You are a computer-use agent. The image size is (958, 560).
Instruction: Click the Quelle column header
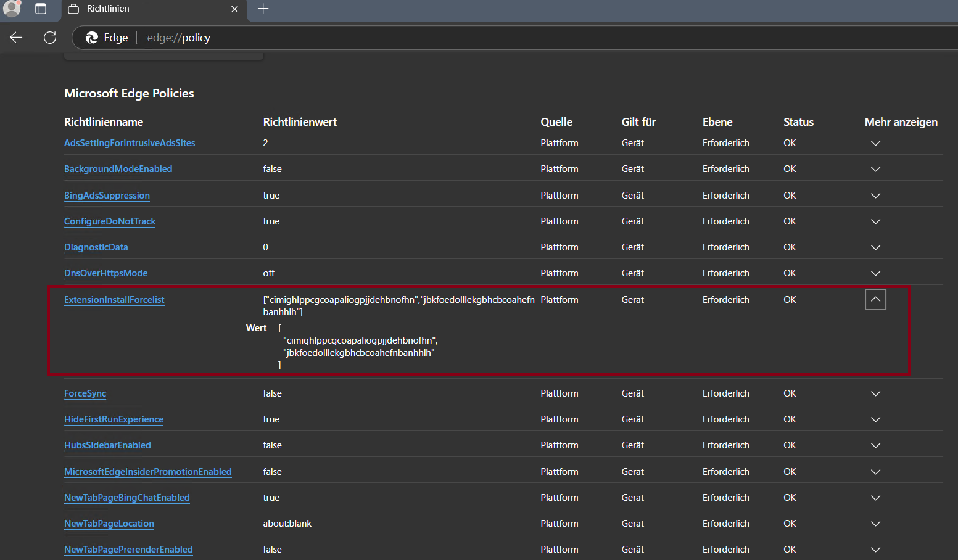(556, 122)
